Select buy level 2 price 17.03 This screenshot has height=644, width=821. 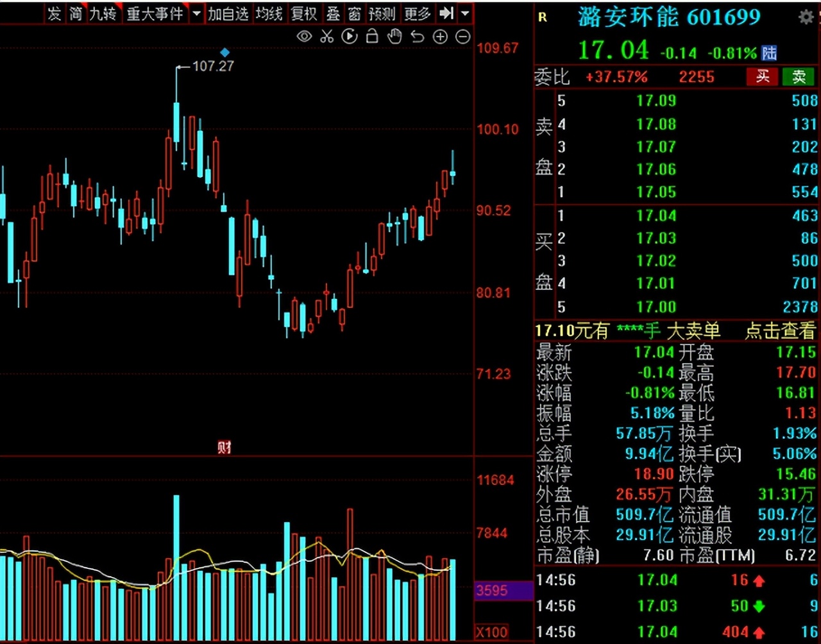(x=656, y=238)
